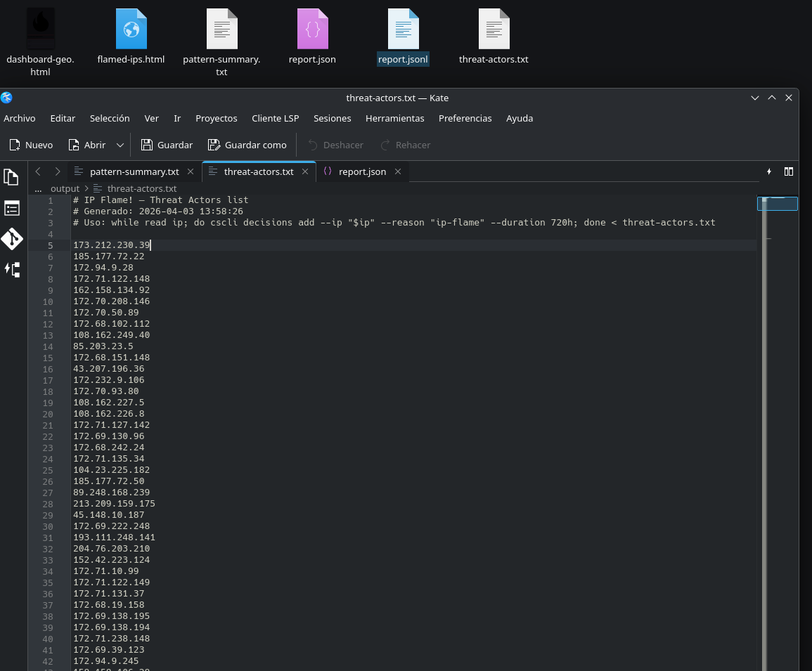
Task: Click the output folder in breadcrumb
Action: pos(65,188)
